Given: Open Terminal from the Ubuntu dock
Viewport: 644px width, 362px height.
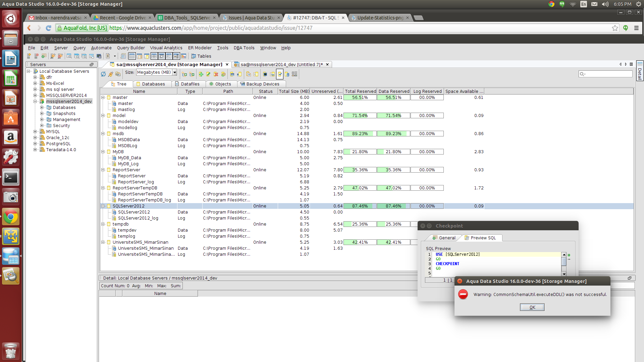Looking at the screenshot, I should [x=11, y=178].
